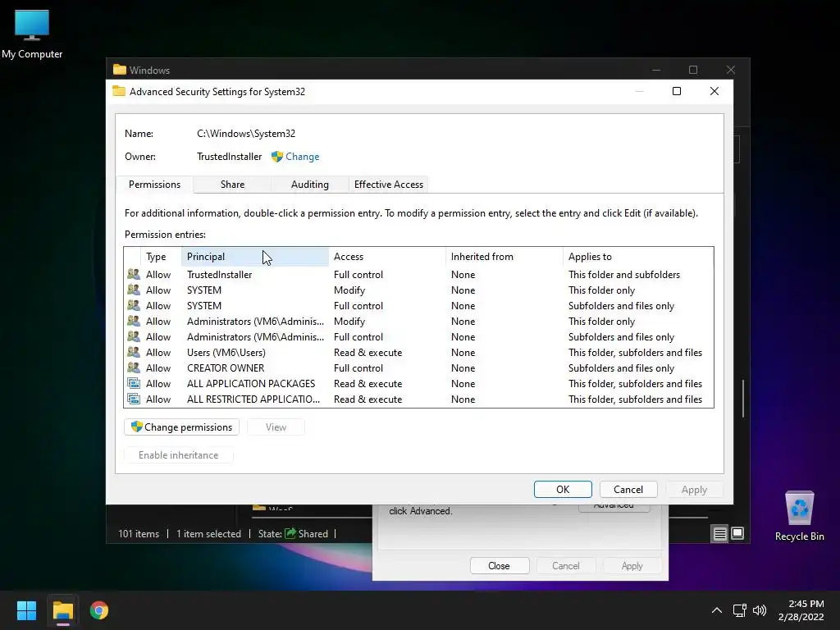
Task: Select ALL APPLICATION PACKAGES entry
Action: (418, 384)
